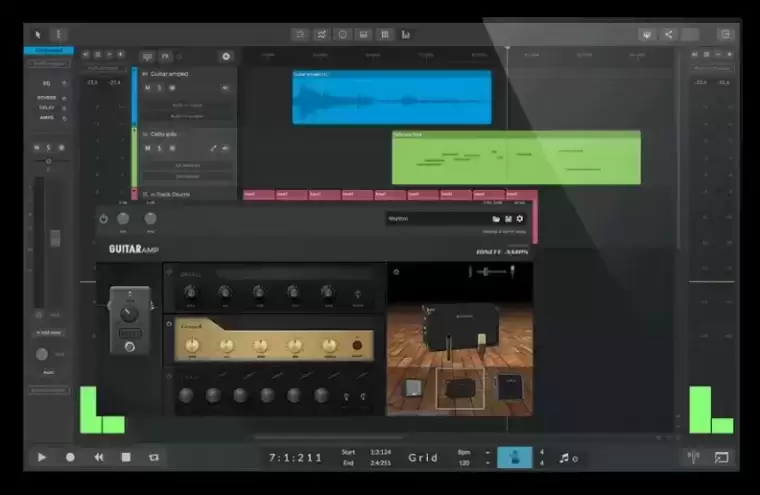The height and width of the screenshot is (495, 760).
Task: Click the Record button in transport
Action: (x=70, y=457)
